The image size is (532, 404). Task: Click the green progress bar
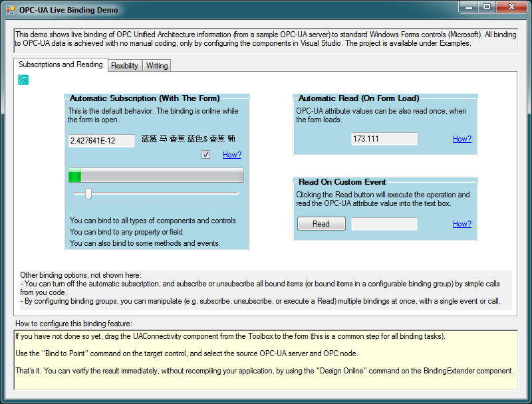(75, 177)
